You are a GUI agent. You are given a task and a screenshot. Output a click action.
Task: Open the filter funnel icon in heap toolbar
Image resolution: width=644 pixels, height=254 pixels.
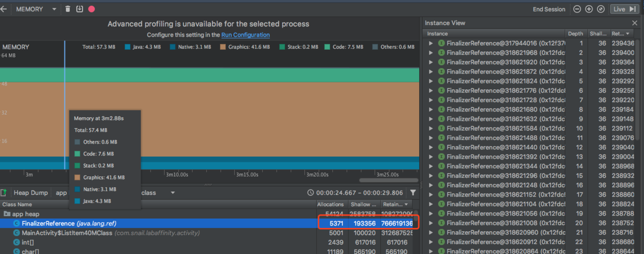pos(413,192)
